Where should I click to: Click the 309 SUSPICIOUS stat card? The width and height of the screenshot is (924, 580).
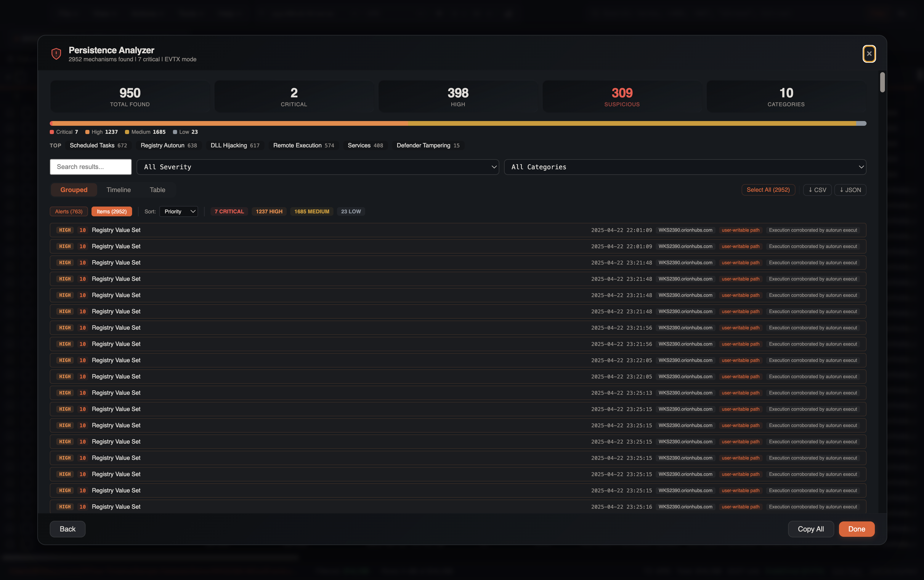coord(622,96)
